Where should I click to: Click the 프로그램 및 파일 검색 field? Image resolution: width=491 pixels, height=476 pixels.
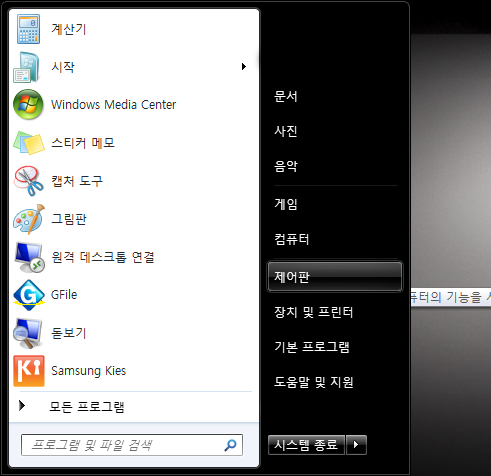click(132, 445)
